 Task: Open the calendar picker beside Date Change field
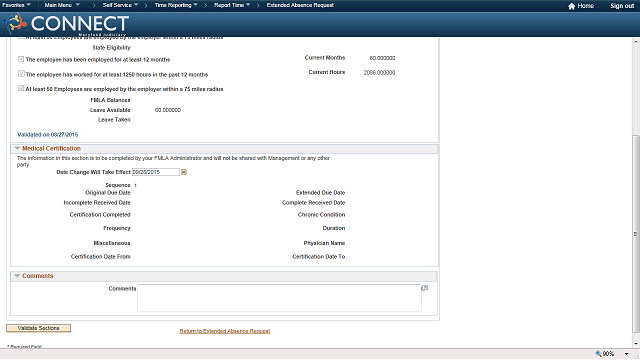(184, 172)
